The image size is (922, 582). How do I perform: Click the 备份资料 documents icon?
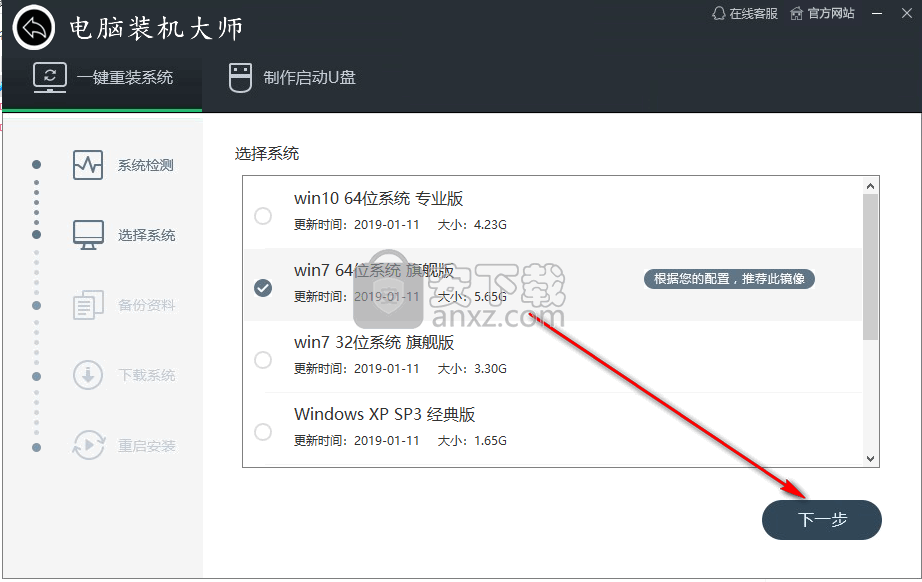tap(88, 305)
